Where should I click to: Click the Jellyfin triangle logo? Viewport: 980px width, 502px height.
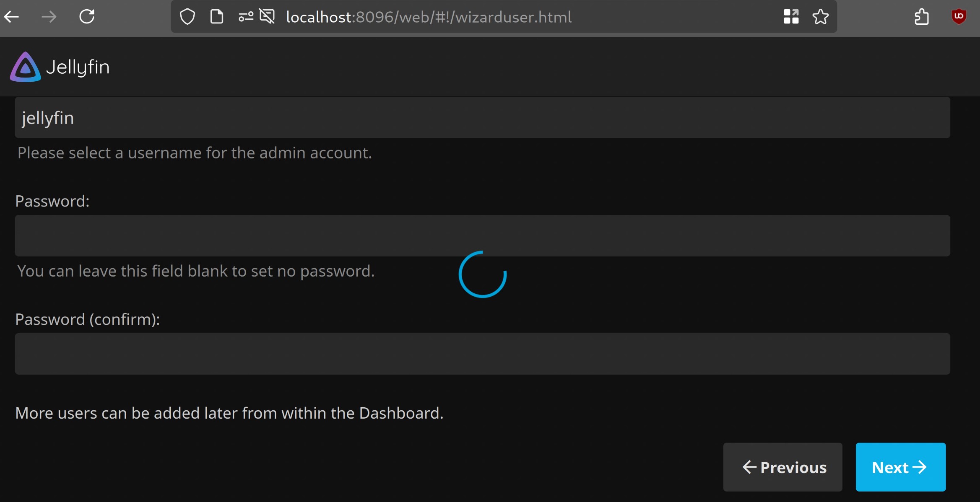tap(25, 67)
